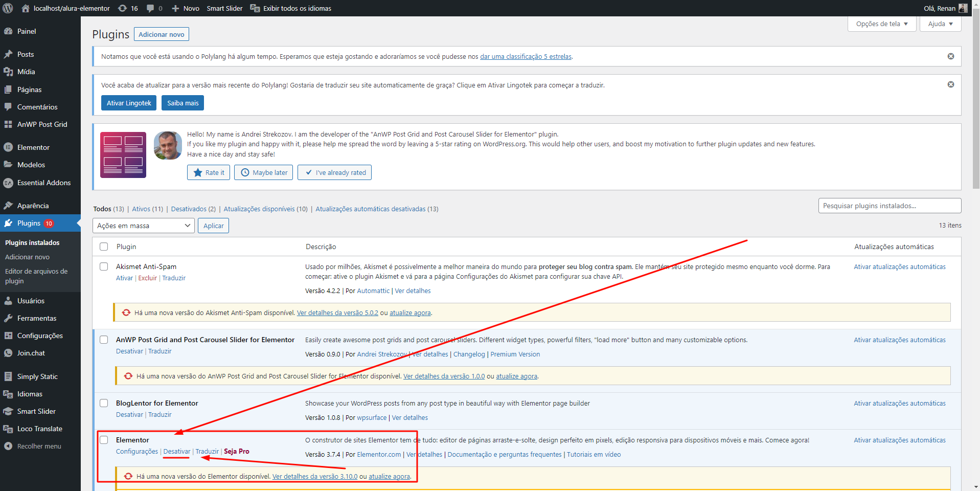Open Posts pin icon in sidebar

coord(8,54)
